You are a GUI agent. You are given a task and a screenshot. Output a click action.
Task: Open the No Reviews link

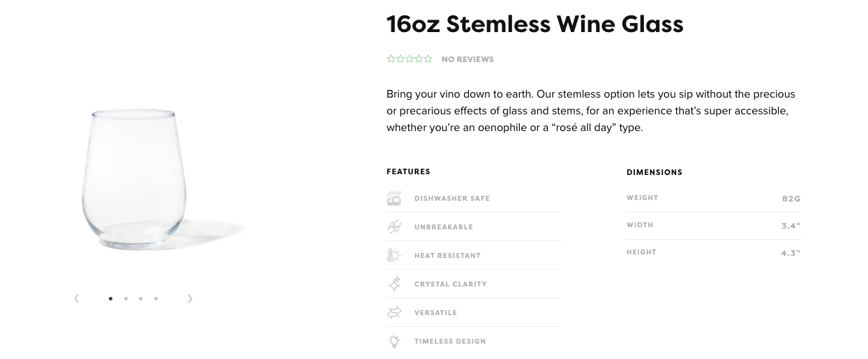click(x=467, y=59)
